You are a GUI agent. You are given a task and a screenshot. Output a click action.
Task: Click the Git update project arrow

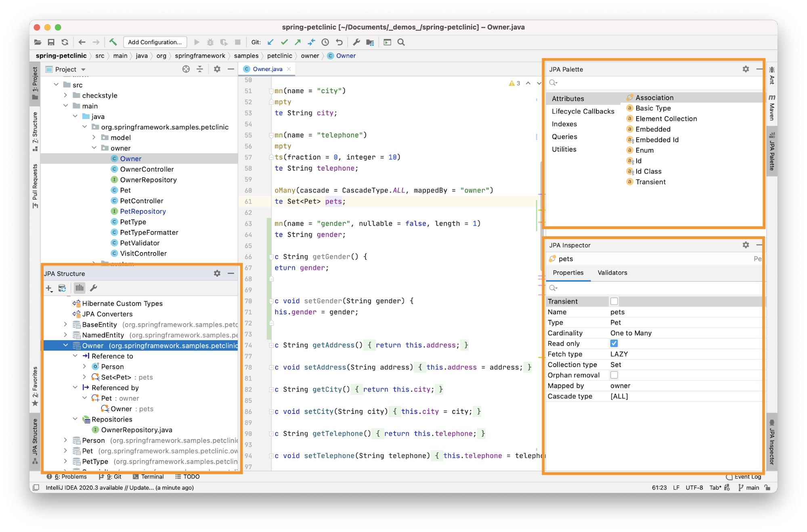pyautogui.click(x=270, y=42)
